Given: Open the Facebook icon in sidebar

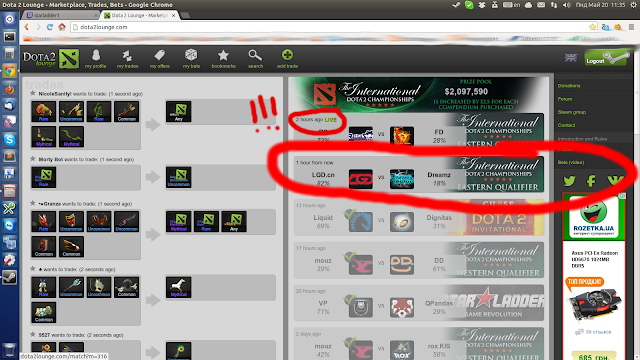Looking at the screenshot, I should pos(591,180).
